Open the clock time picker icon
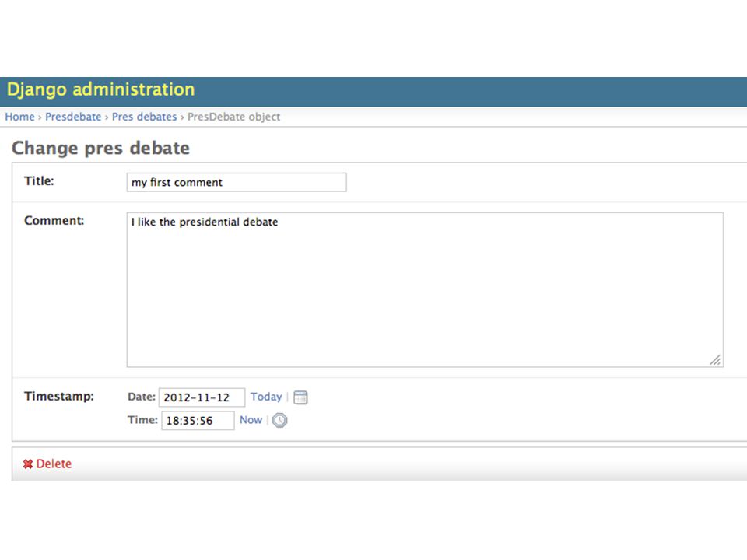 pyautogui.click(x=279, y=420)
